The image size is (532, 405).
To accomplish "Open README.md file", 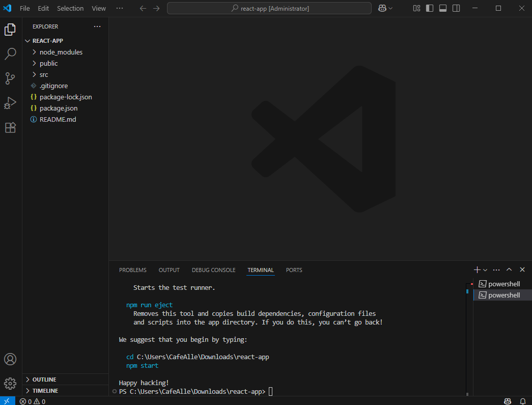I will point(66,119).
